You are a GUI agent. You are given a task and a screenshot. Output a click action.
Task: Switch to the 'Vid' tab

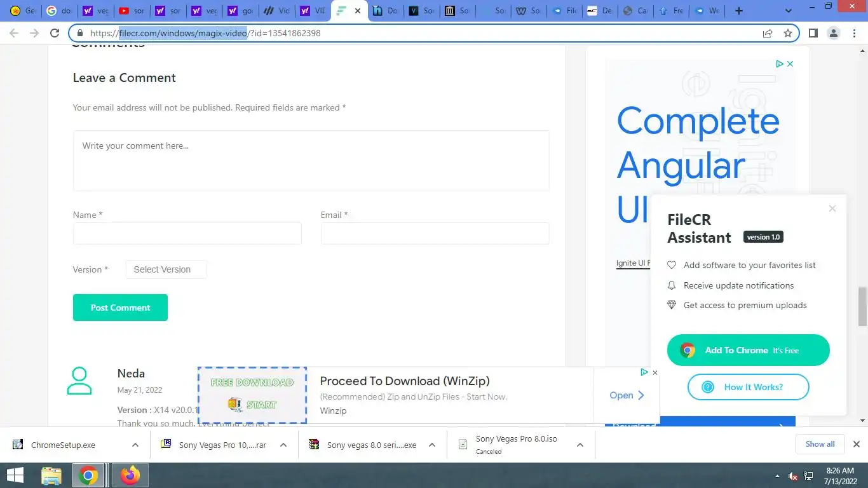point(276,11)
